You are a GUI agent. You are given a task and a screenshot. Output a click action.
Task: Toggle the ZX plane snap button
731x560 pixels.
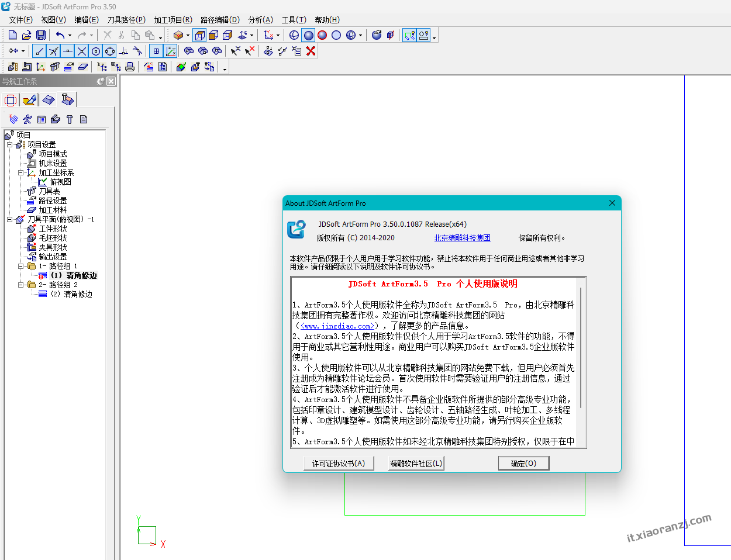[170, 51]
